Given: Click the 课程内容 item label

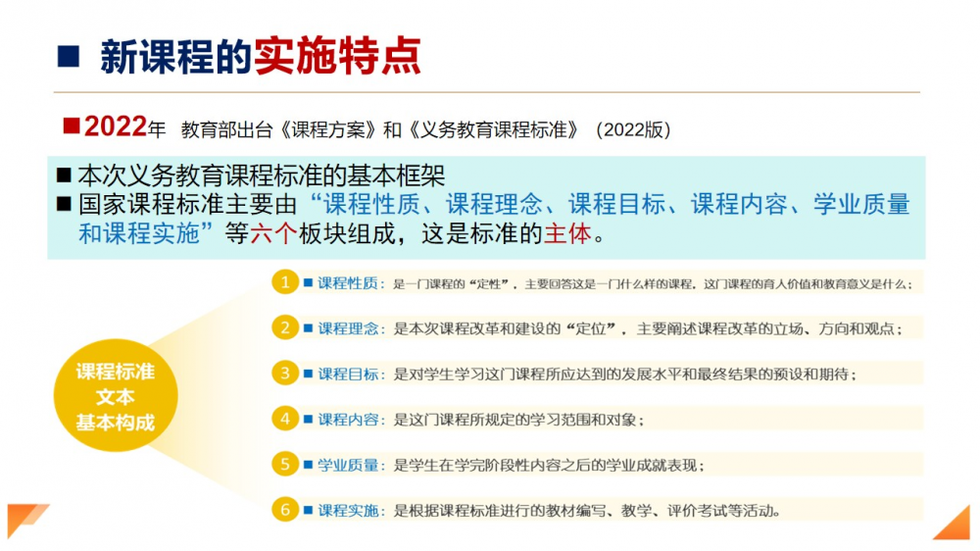Looking at the screenshot, I should pos(348,420).
